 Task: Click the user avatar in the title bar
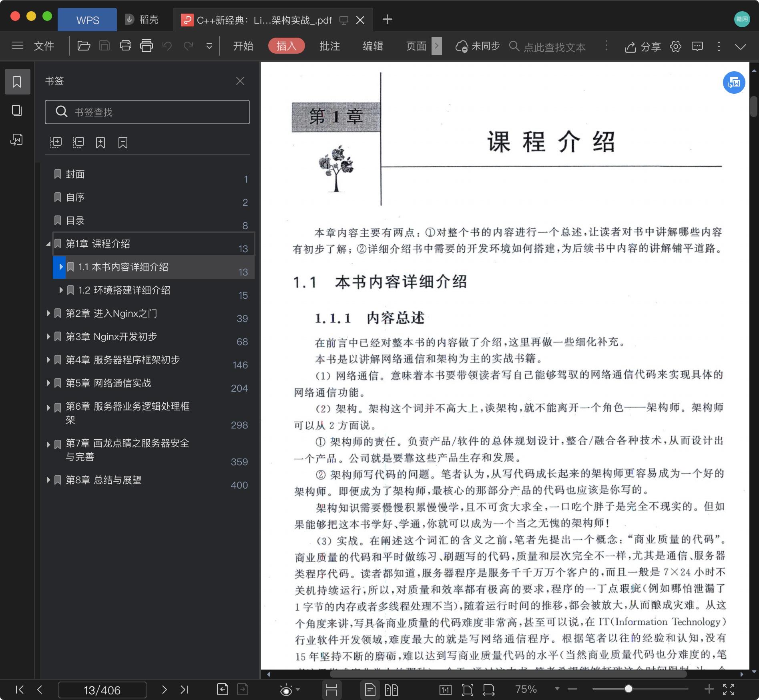(x=742, y=19)
